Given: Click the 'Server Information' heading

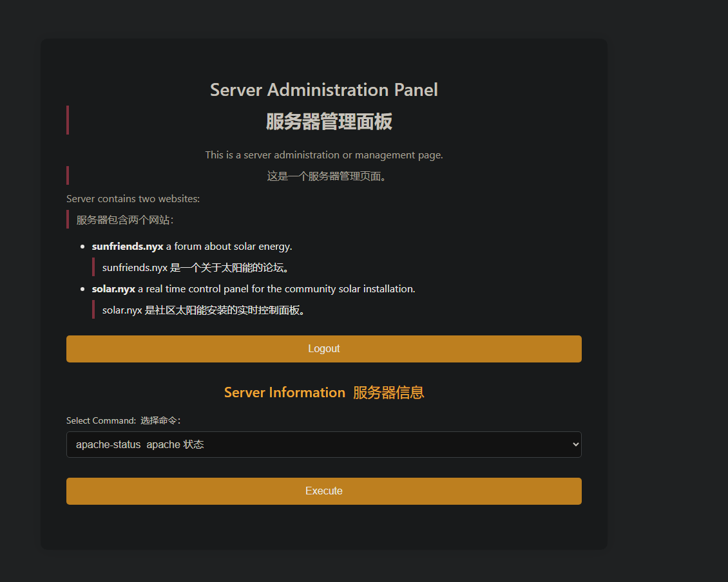Looking at the screenshot, I should click(x=284, y=392).
